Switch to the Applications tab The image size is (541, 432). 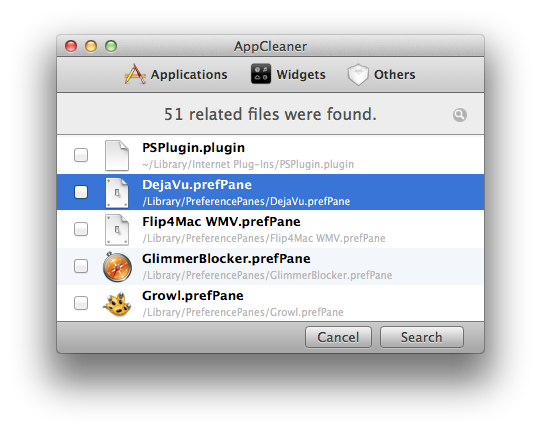(x=176, y=74)
